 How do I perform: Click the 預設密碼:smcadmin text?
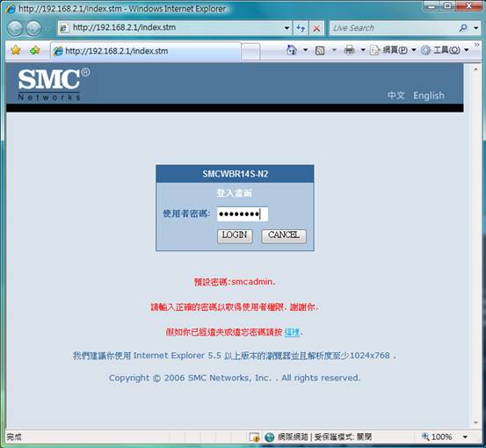click(x=235, y=282)
